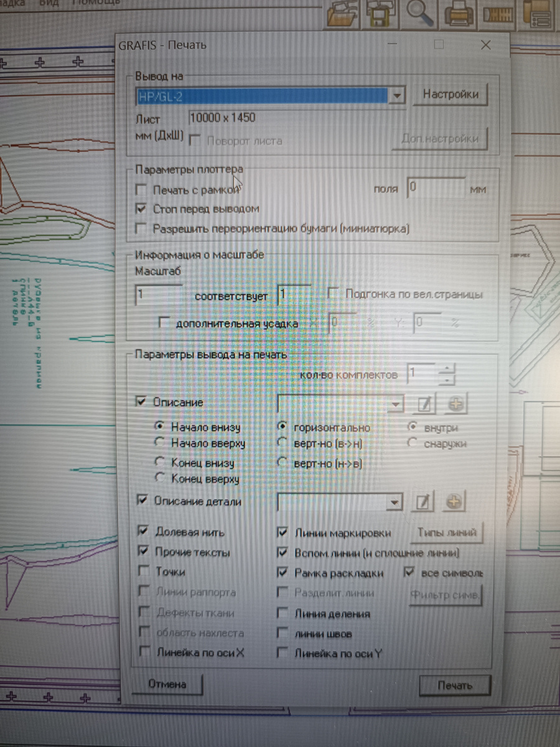Select горизонтально orientation radio
The image size is (560, 747).
282,427
